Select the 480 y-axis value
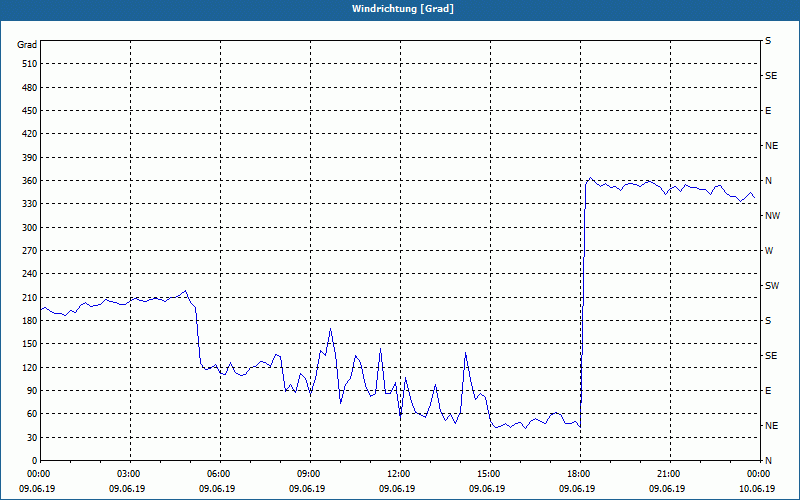 (30, 88)
